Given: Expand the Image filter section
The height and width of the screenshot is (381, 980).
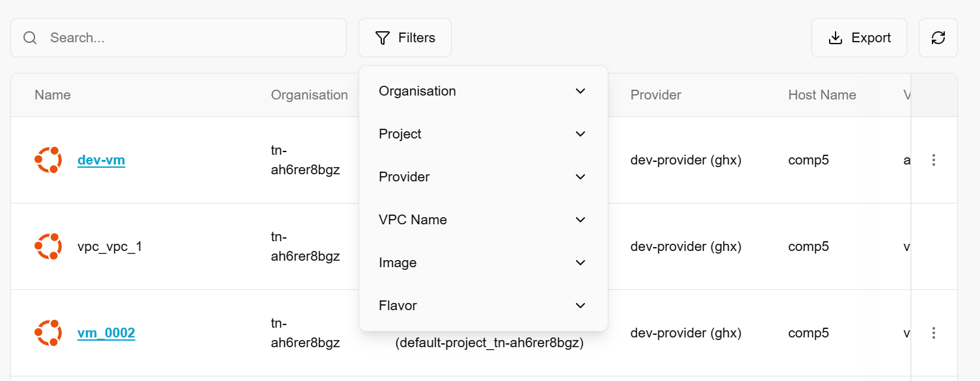Looking at the screenshot, I should point(483,263).
